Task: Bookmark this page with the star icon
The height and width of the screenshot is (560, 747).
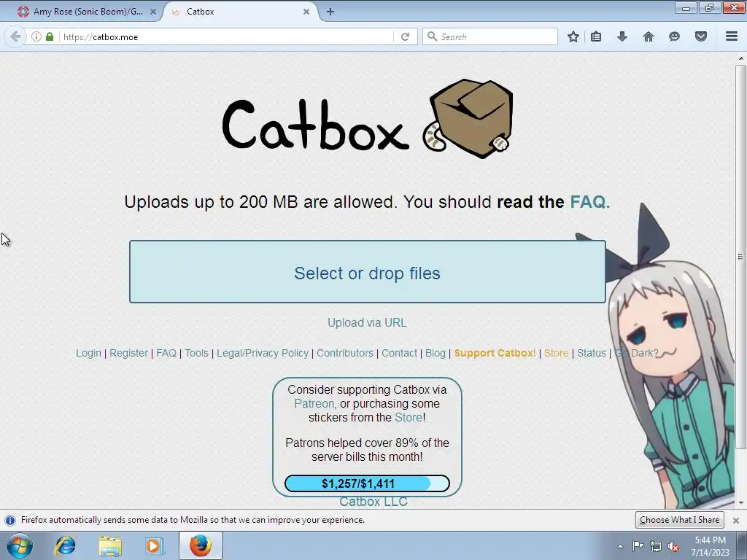Action: pyautogui.click(x=573, y=36)
